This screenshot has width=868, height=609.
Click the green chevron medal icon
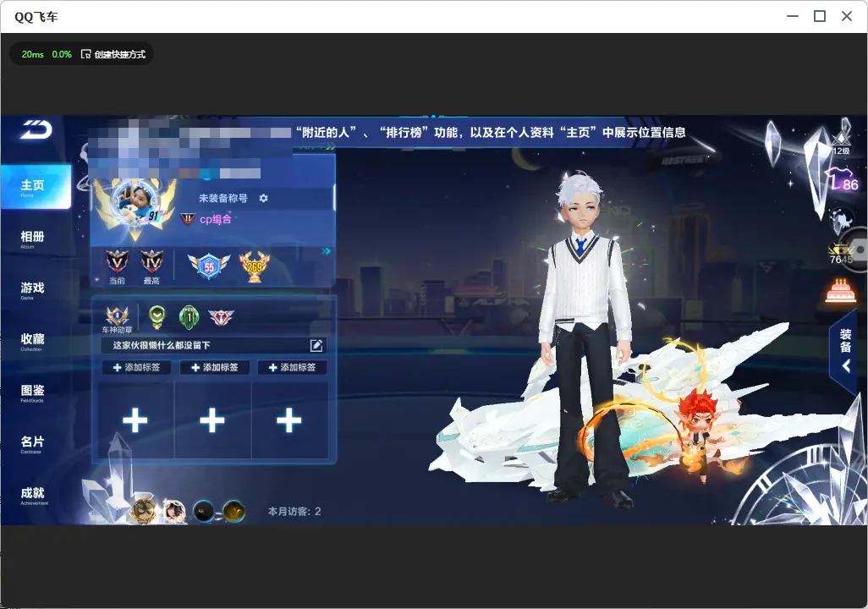[x=157, y=316]
